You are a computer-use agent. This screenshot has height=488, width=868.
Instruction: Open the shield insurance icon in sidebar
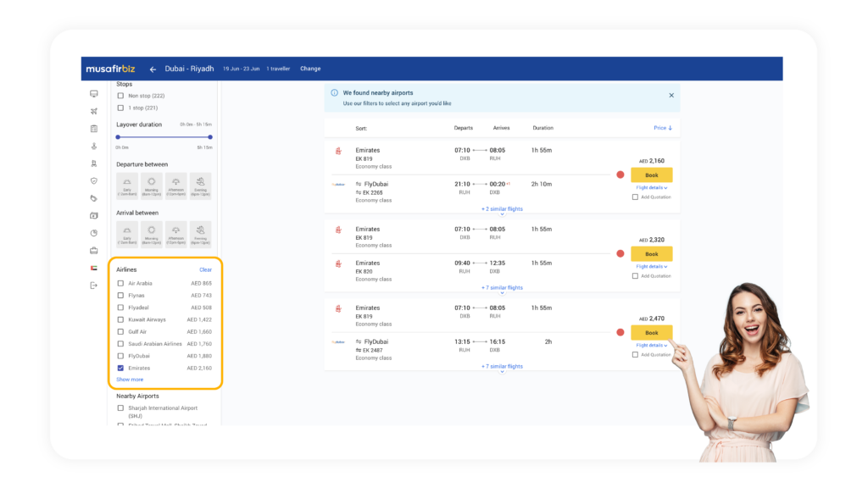click(x=94, y=181)
